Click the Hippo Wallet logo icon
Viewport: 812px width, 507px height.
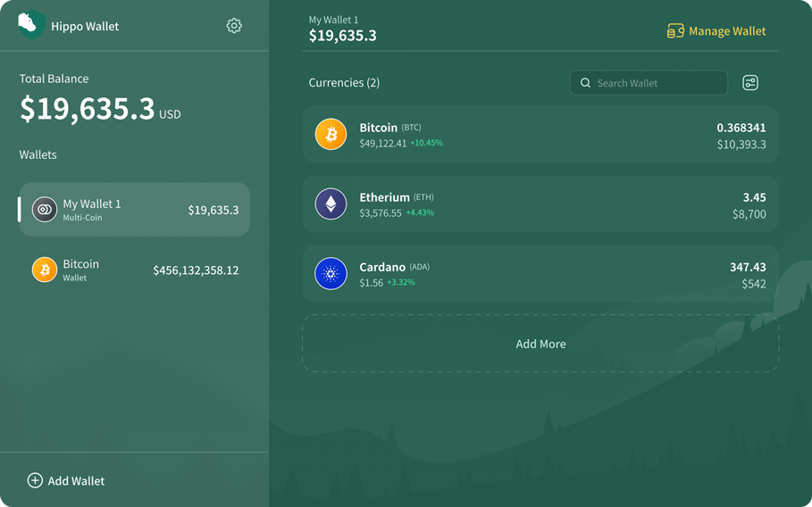tap(30, 25)
